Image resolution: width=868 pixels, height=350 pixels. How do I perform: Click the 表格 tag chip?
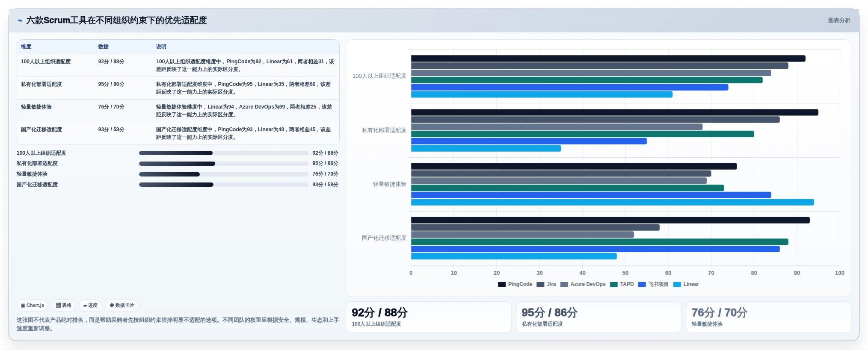[64, 306]
